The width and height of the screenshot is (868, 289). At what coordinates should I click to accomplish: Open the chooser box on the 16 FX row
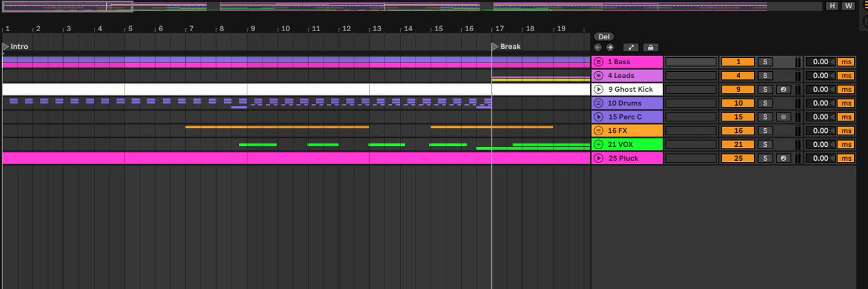(x=691, y=131)
